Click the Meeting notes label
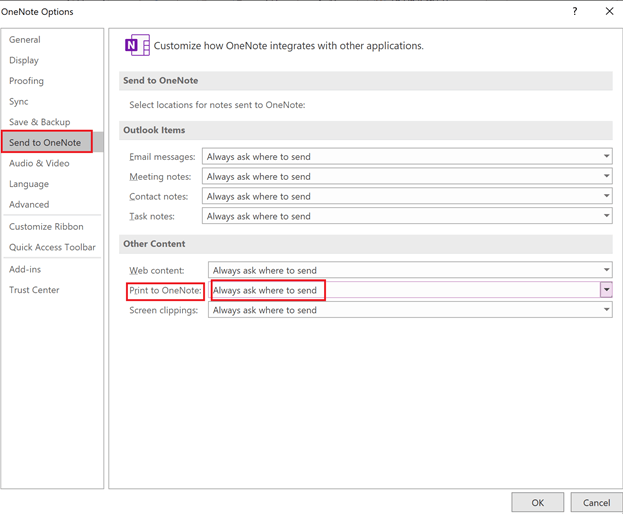The width and height of the screenshot is (623, 514). tap(160, 177)
